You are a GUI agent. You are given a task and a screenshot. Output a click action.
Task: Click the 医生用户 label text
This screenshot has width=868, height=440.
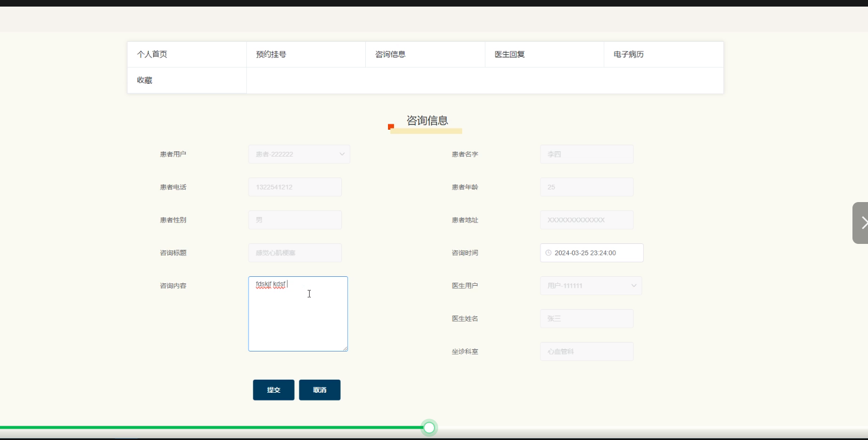pyautogui.click(x=464, y=286)
